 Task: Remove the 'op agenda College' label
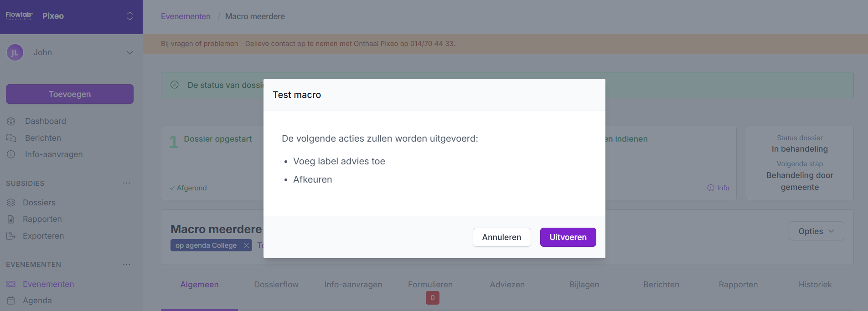[x=246, y=245]
